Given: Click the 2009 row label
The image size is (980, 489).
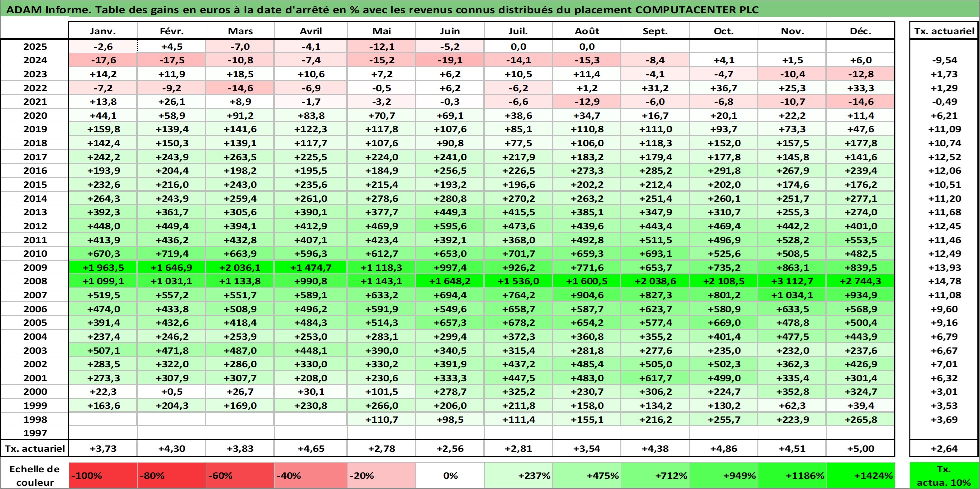Looking at the screenshot, I should coord(35,268).
